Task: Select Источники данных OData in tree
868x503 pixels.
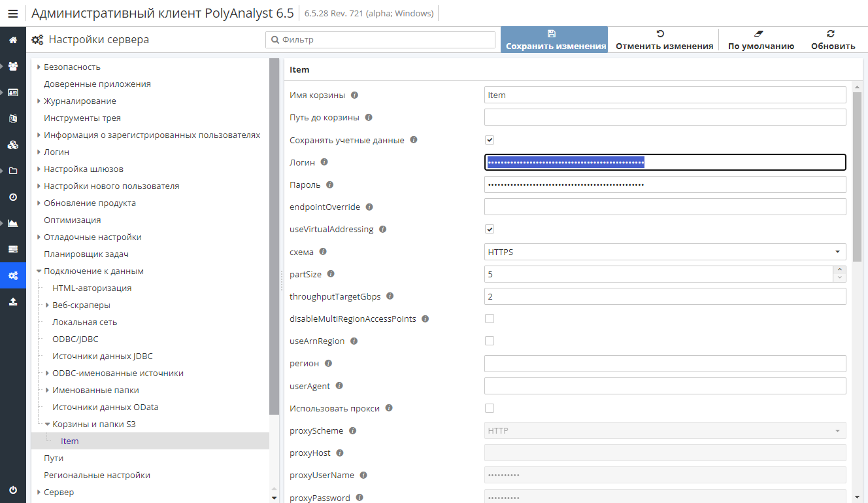Action: (105, 407)
